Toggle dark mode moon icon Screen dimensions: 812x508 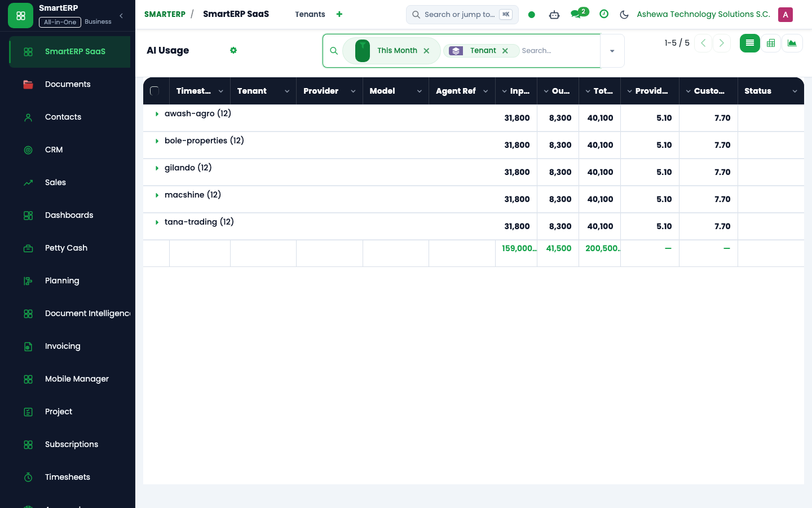(x=624, y=15)
